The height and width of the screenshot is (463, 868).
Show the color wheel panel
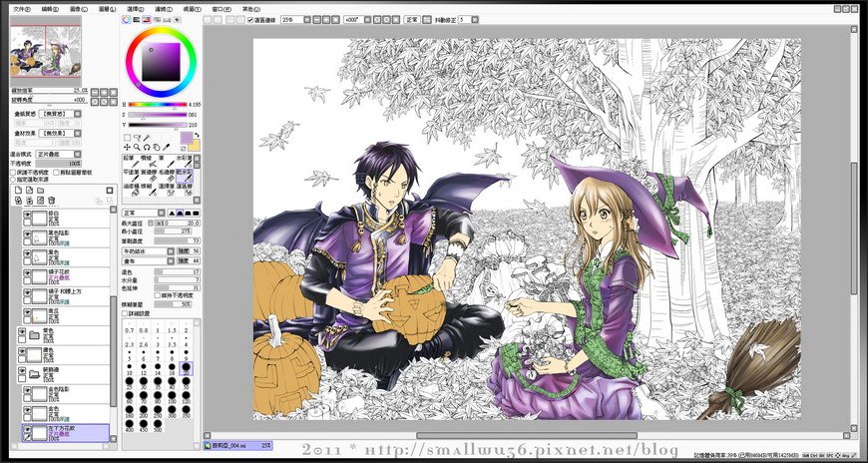click(127, 19)
